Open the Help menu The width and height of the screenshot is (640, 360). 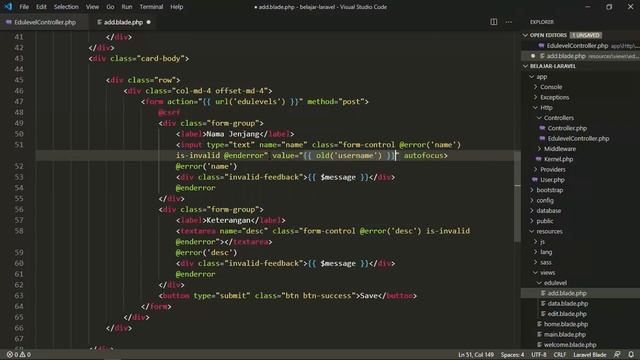[176, 7]
